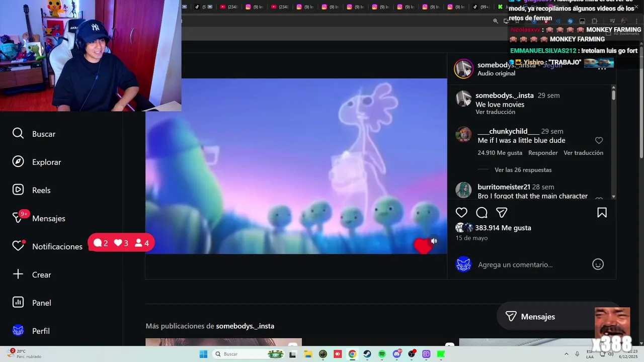Open File Explorer from the taskbar

pos(308,354)
